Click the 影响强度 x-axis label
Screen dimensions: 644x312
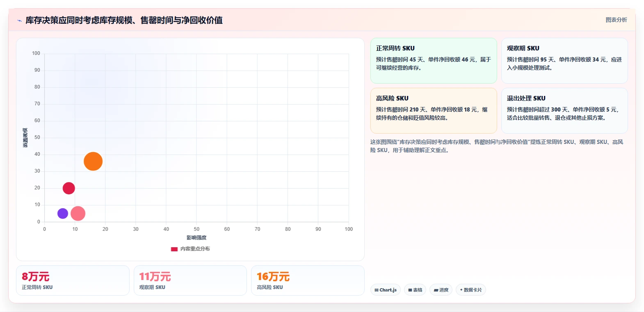[x=196, y=238]
